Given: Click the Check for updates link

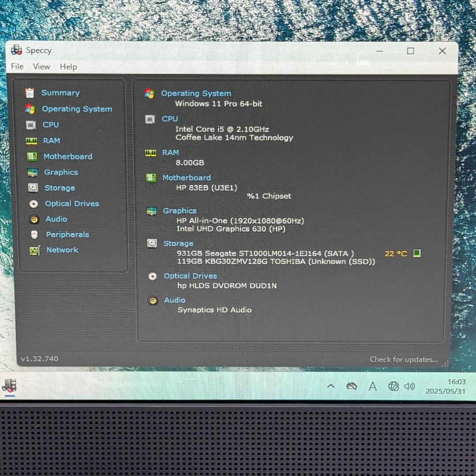Looking at the screenshot, I should point(403,360).
